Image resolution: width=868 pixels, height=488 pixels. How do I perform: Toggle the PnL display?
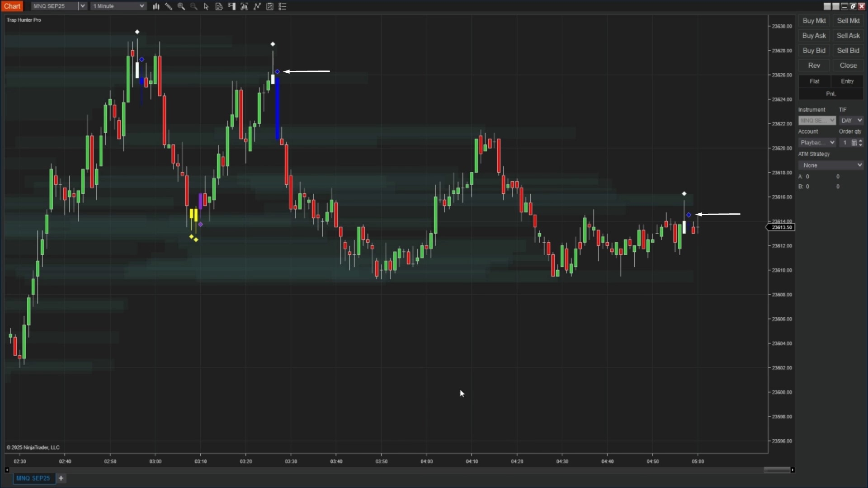click(x=831, y=94)
